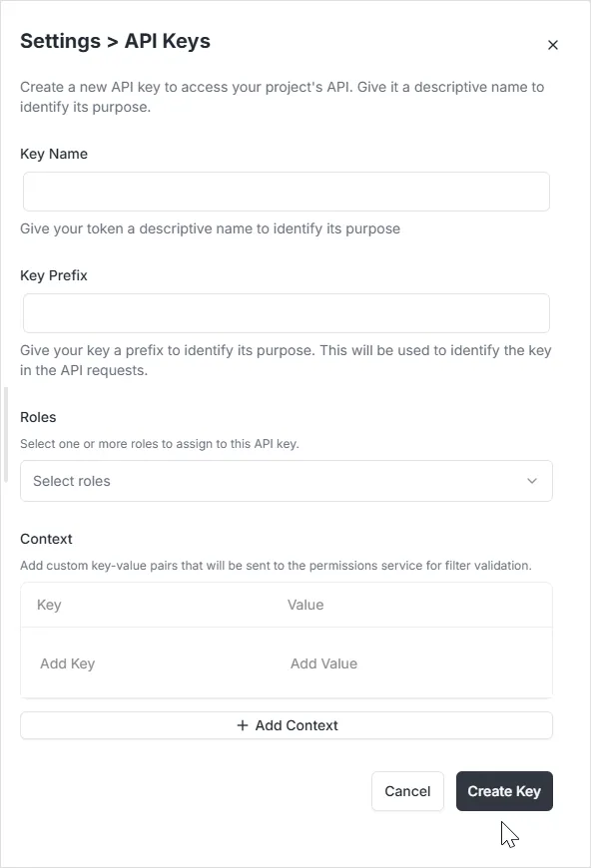Click the Create Key button
The height and width of the screenshot is (868, 591).
coord(504,790)
